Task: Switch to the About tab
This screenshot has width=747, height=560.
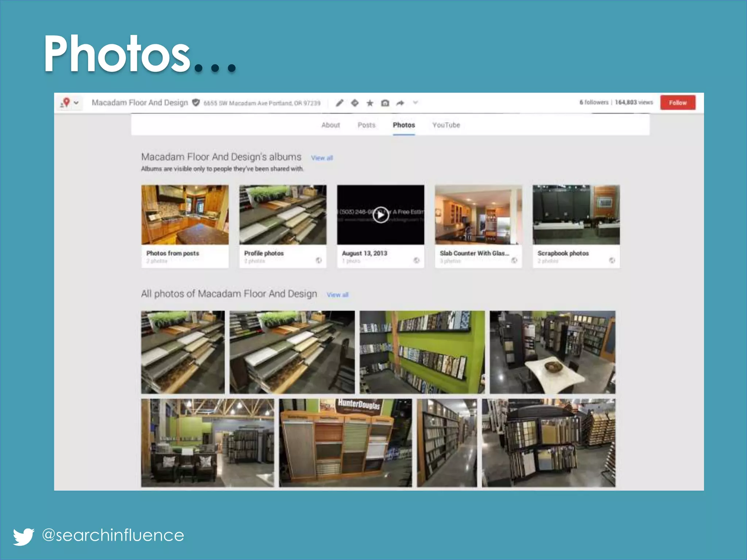Action: [330, 125]
